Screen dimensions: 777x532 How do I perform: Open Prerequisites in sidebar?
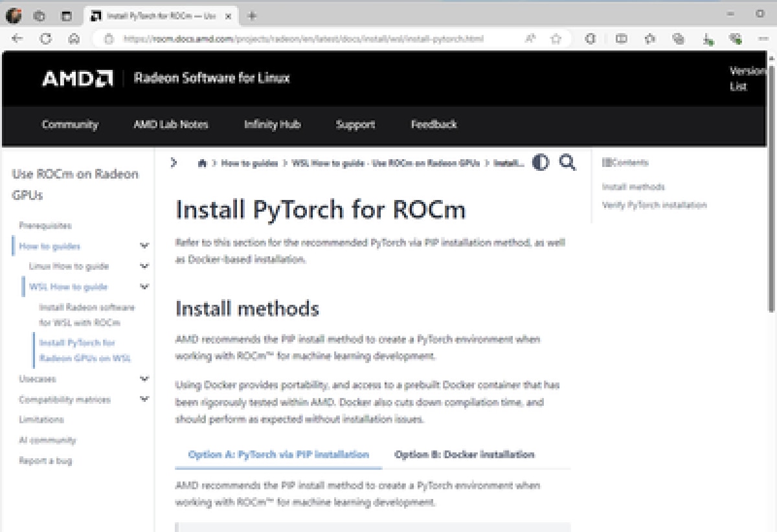coord(45,226)
